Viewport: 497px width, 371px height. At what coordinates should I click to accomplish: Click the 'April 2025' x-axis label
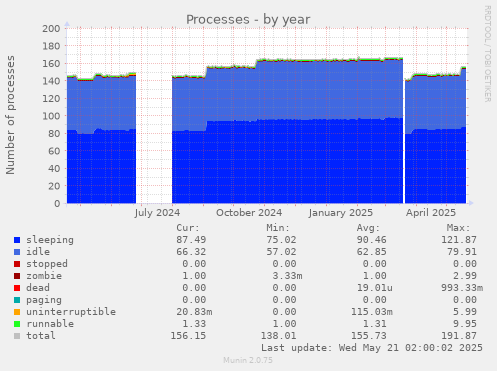click(x=431, y=213)
